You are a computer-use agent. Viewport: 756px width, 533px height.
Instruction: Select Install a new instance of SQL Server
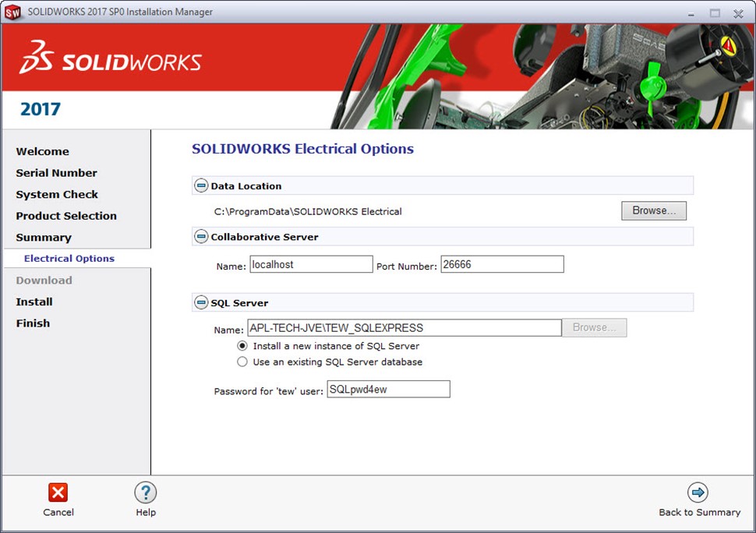click(242, 345)
